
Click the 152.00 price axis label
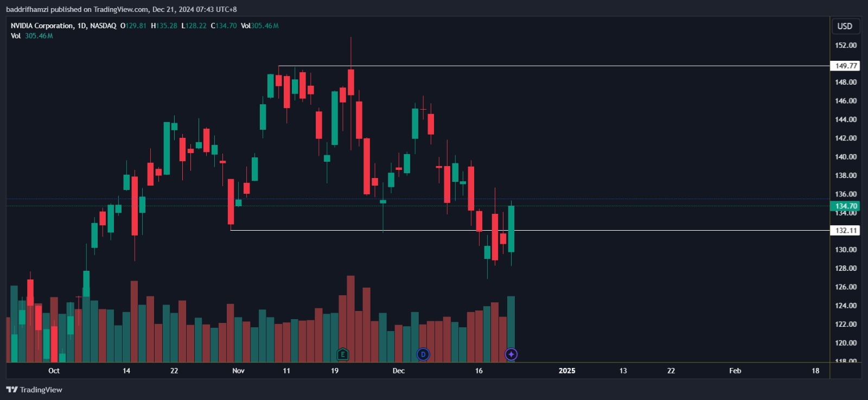[x=846, y=45]
